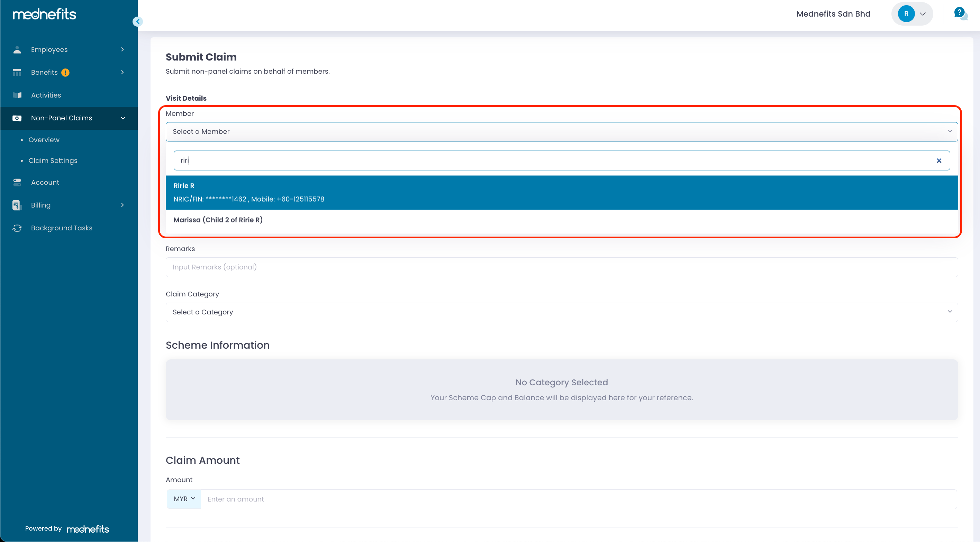
Task: Select member Ririe R from results
Action: click(562, 192)
